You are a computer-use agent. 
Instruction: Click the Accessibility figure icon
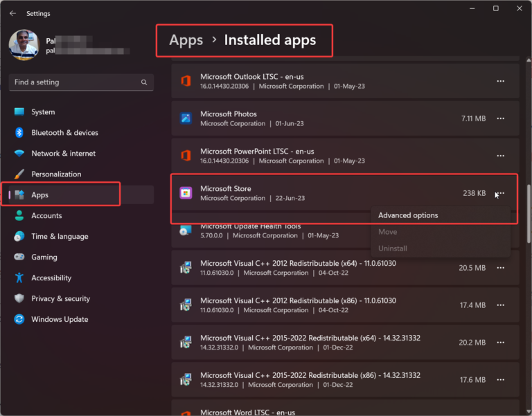click(19, 278)
